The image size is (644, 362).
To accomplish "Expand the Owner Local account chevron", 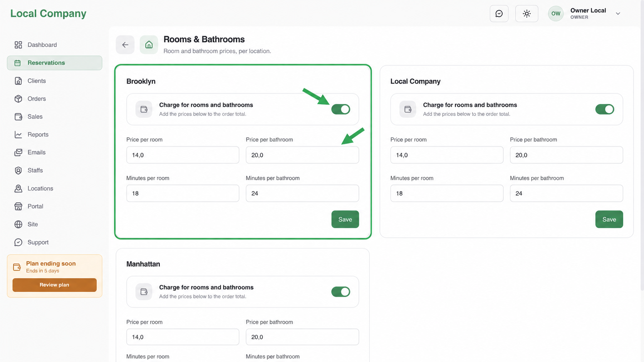I will (618, 13).
